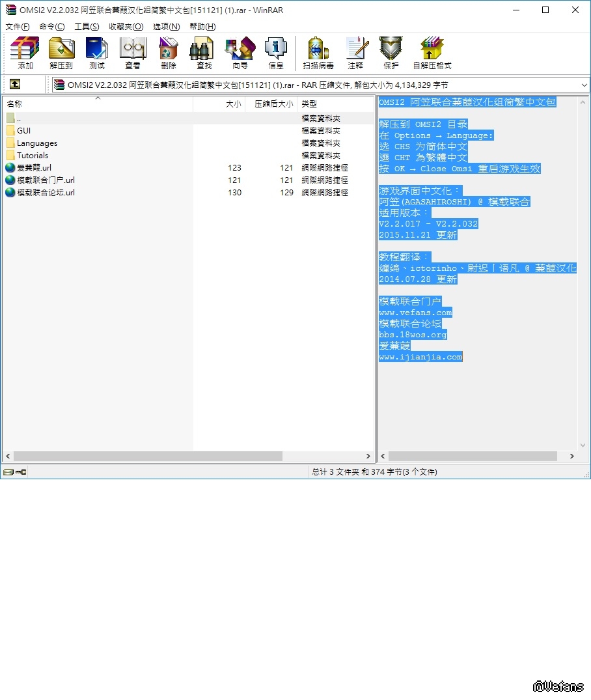This screenshot has height=700, width=591.
Task: Click the size value 123 of 爱蒹葭.url
Action: 234,168
